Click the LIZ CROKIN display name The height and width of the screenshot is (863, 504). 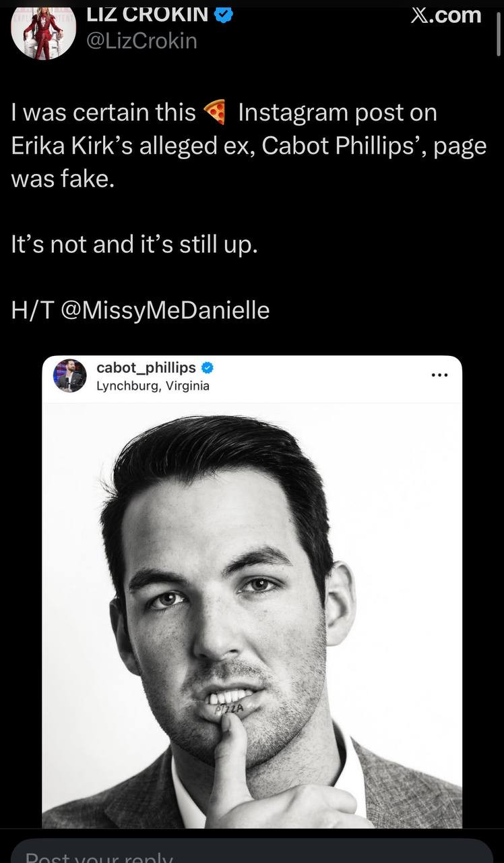(x=147, y=13)
